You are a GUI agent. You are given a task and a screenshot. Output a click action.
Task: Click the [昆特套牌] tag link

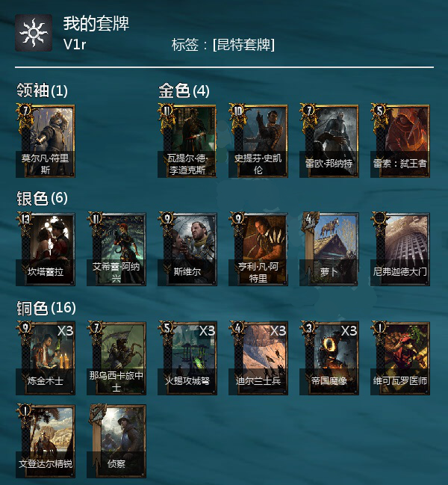click(x=243, y=45)
